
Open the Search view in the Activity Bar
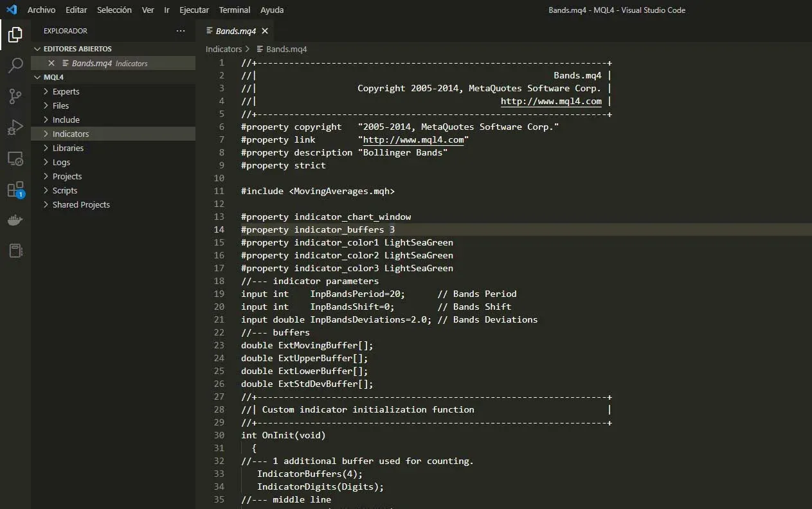pos(15,65)
